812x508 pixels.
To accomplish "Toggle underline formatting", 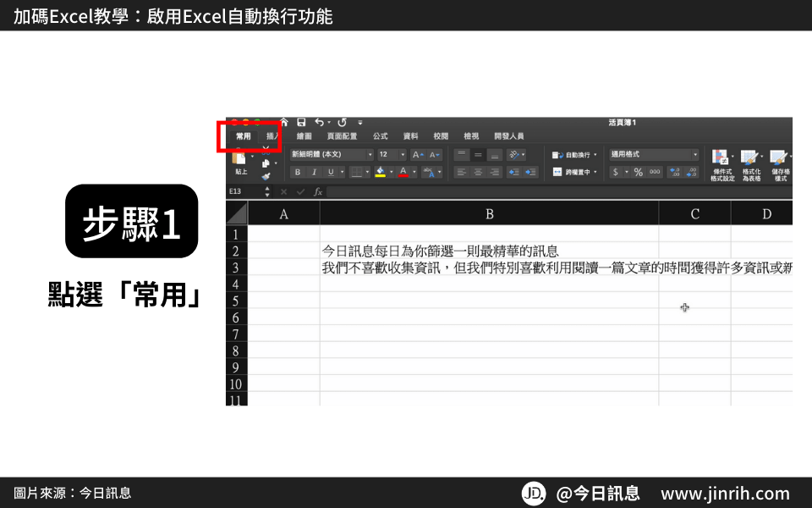I will pyautogui.click(x=331, y=172).
